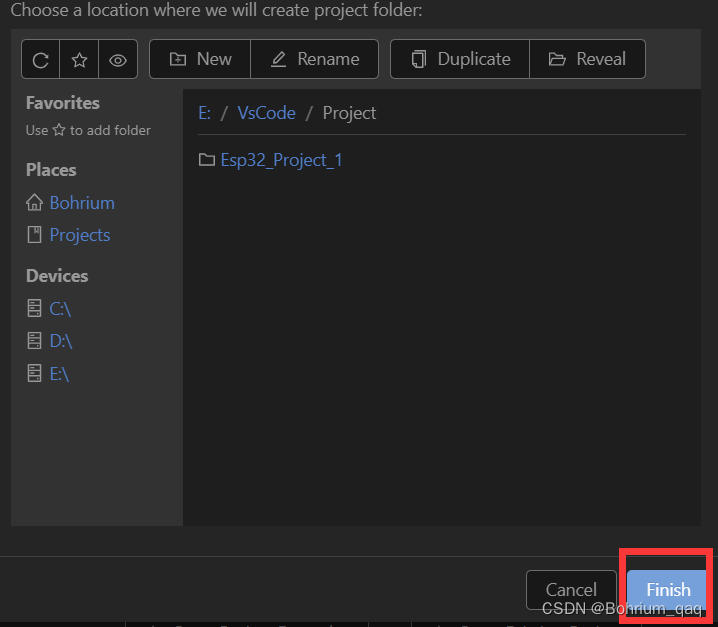This screenshot has height=627, width=718.
Task: Click Finish to create the project
Action: (x=667, y=589)
